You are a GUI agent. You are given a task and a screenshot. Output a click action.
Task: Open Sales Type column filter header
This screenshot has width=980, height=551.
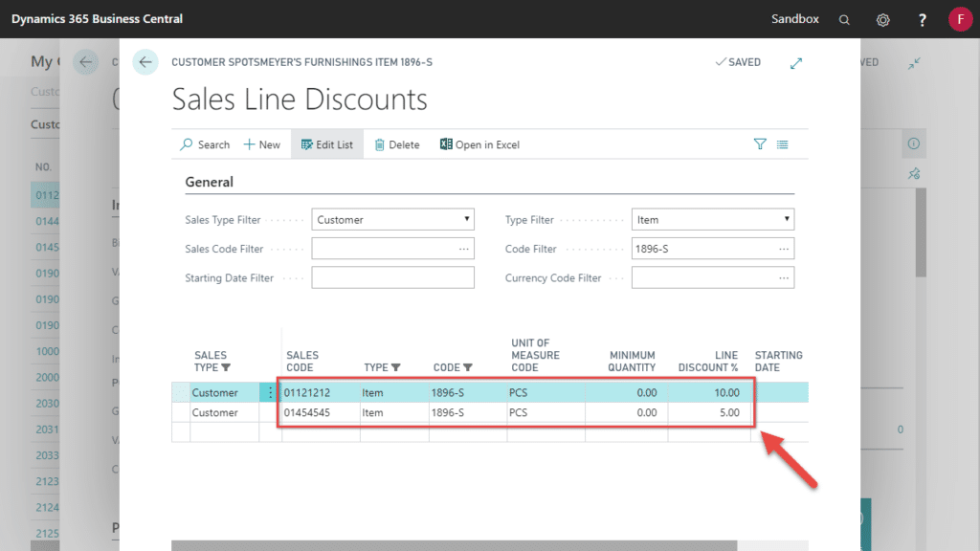pos(212,361)
